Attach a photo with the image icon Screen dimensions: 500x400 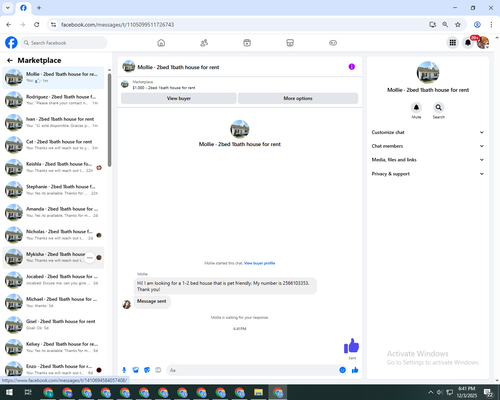click(136, 370)
